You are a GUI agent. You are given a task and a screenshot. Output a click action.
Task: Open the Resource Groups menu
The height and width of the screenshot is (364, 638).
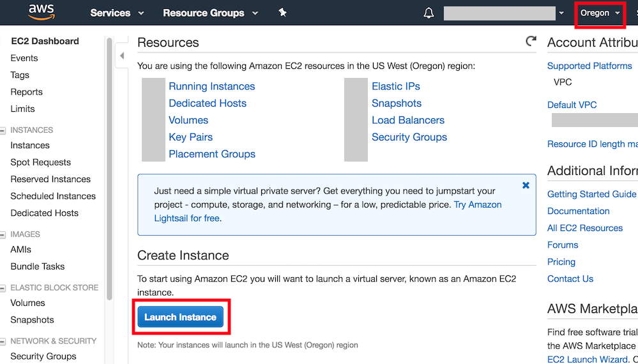pos(210,13)
